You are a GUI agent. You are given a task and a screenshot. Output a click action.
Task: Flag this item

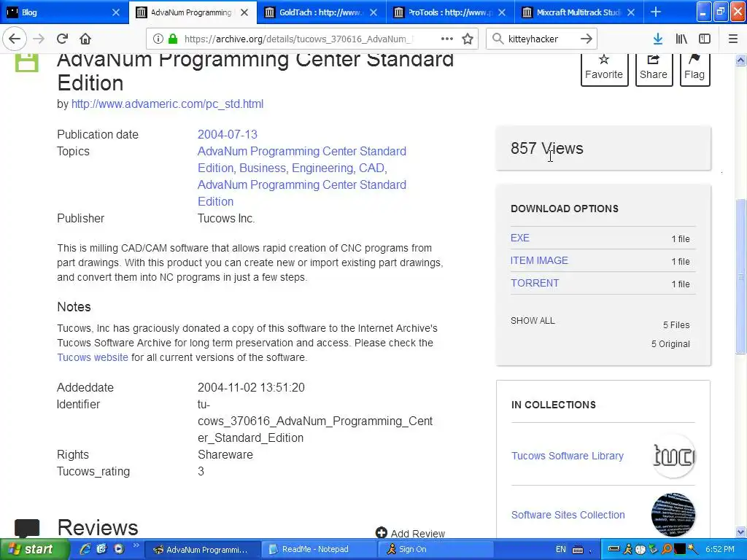(694, 68)
